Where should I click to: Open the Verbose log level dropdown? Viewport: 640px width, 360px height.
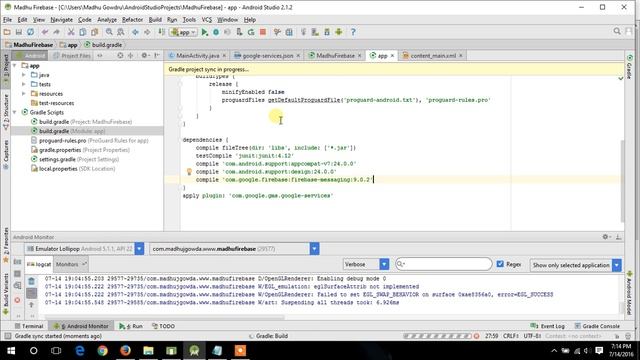[x=384, y=264]
